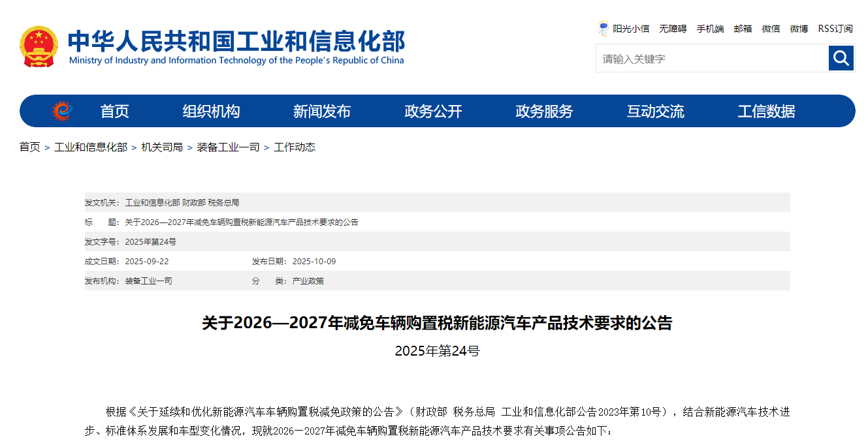
Task: Click the 邮箱 link
Action: 743,29
